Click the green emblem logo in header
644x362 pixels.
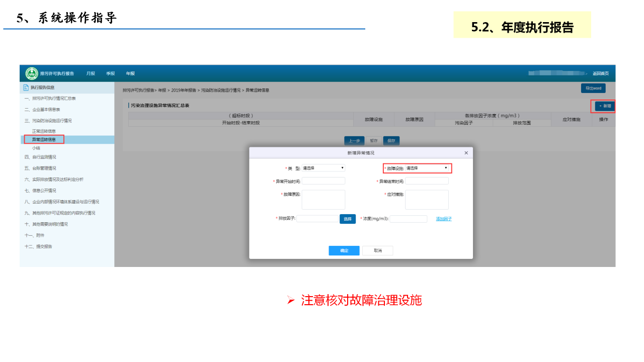[x=32, y=73]
